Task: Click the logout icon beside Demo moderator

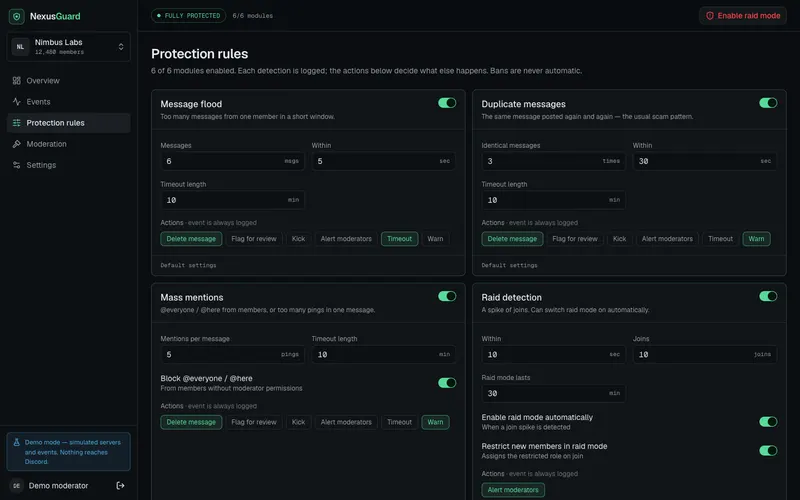Action: click(120, 485)
